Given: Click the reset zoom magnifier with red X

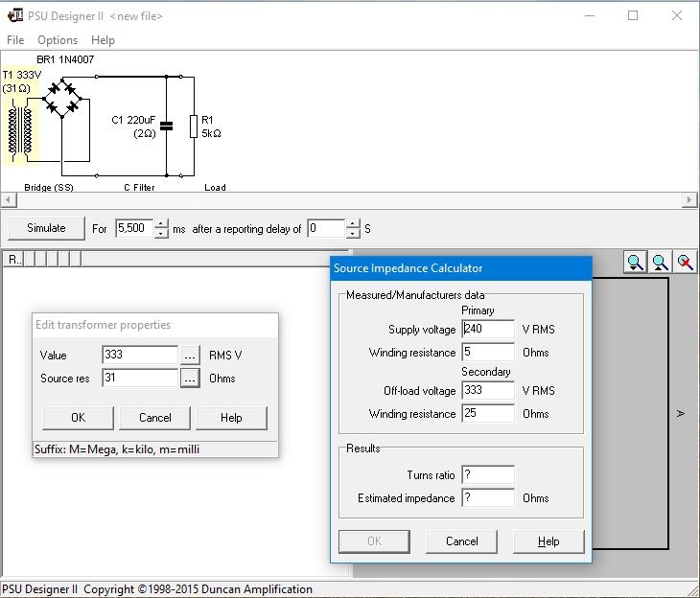Looking at the screenshot, I should 685,263.
